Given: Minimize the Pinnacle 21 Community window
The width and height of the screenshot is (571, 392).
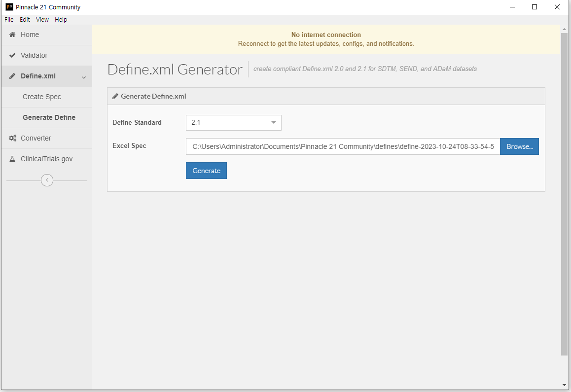Looking at the screenshot, I should 512,7.
